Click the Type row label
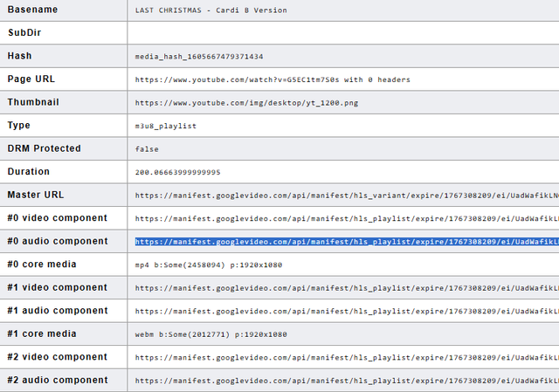 [x=19, y=126]
